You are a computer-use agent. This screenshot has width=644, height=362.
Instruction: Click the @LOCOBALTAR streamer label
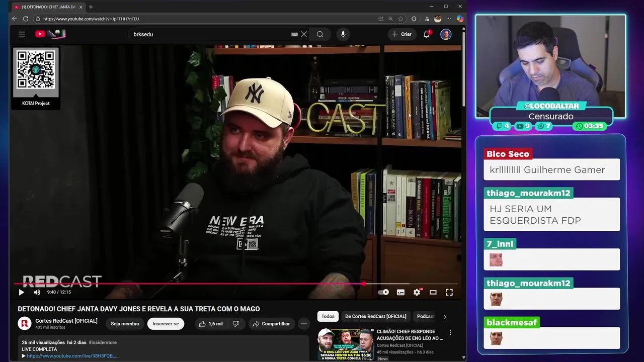click(551, 106)
